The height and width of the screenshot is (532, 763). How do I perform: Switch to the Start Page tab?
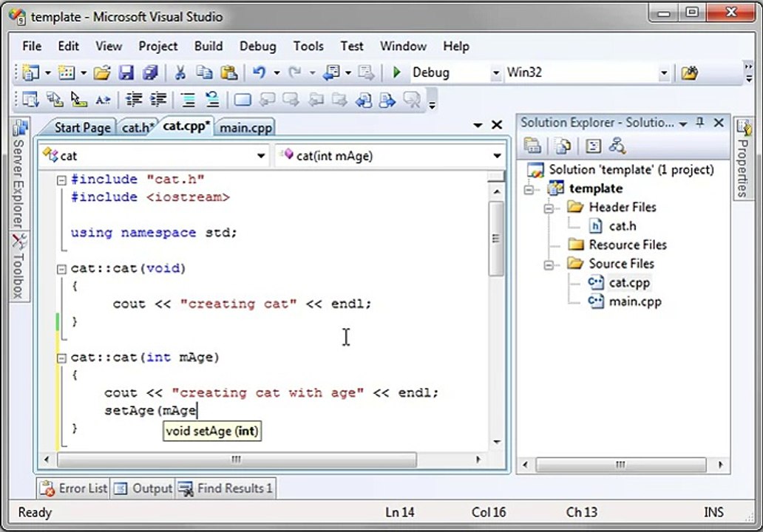[82, 127]
